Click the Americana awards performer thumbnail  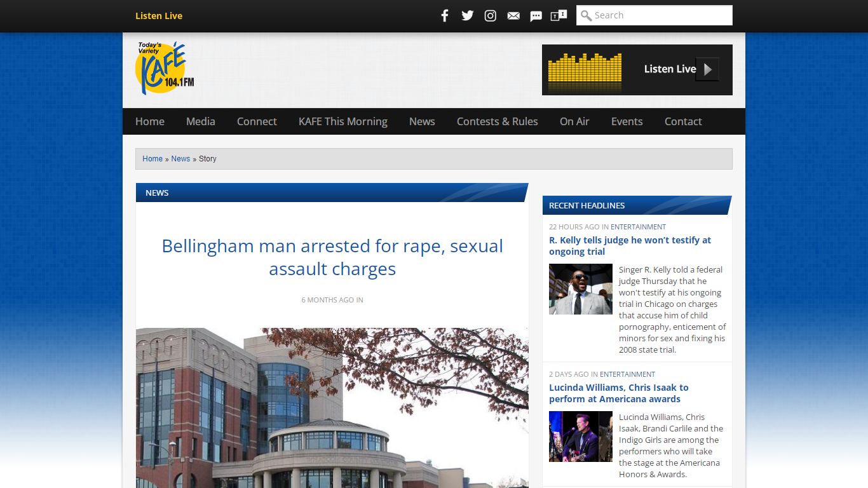tap(581, 437)
